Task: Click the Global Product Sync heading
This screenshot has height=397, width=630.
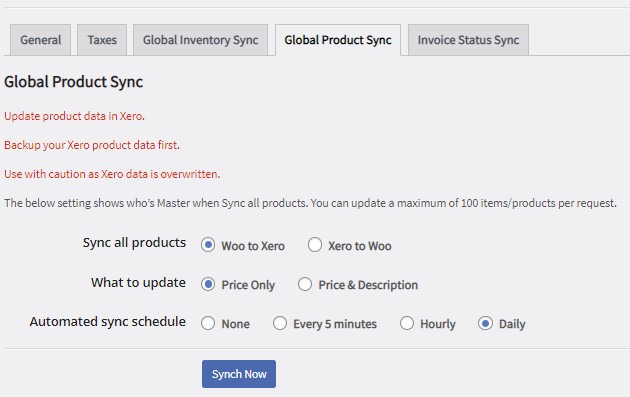Action: coord(74,82)
